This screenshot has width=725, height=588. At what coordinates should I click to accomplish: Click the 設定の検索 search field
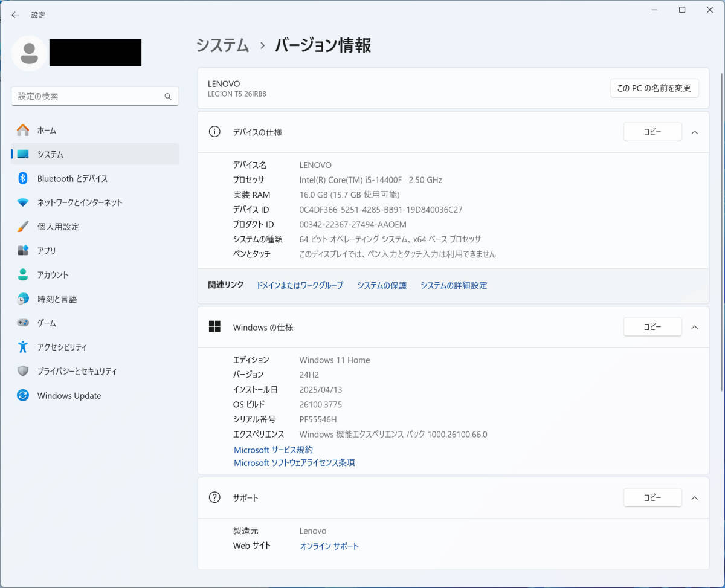[95, 96]
